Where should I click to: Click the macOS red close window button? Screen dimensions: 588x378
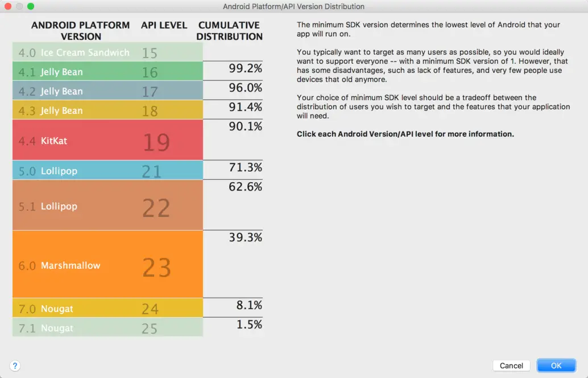[8, 6]
